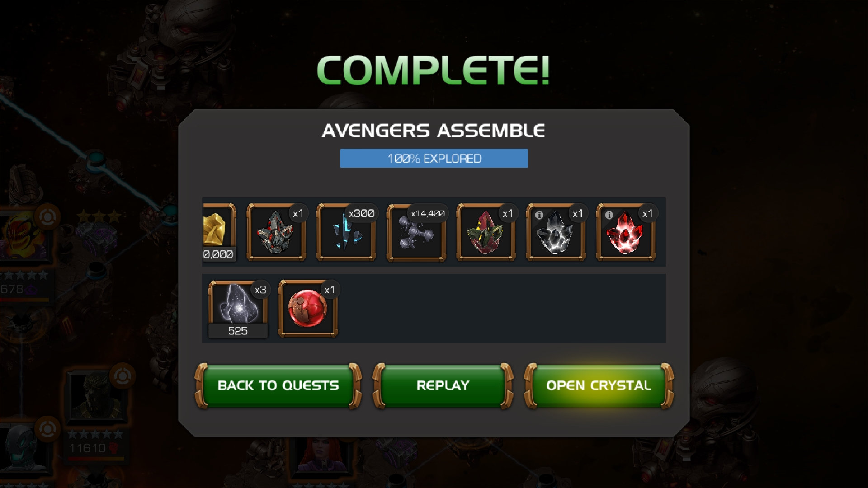Click the teal map node on the path
The image size is (868, 488).
pos(96,158)
